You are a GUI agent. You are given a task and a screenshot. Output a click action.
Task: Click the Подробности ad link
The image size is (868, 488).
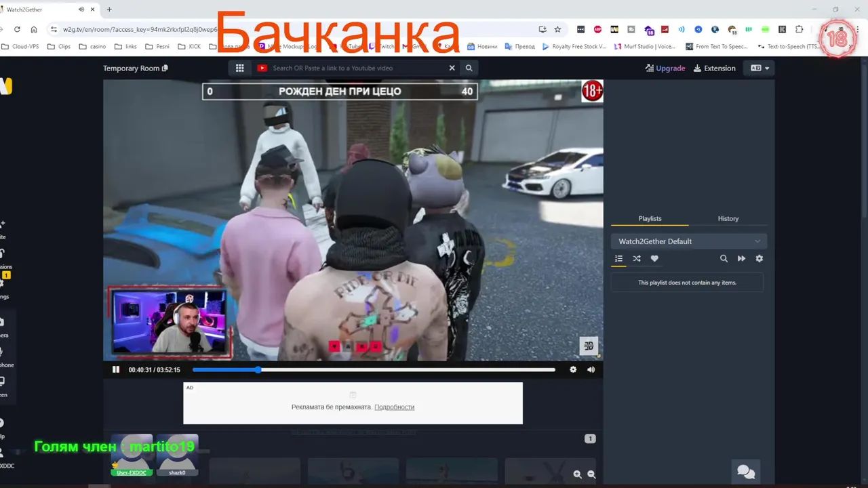(394, 407)
